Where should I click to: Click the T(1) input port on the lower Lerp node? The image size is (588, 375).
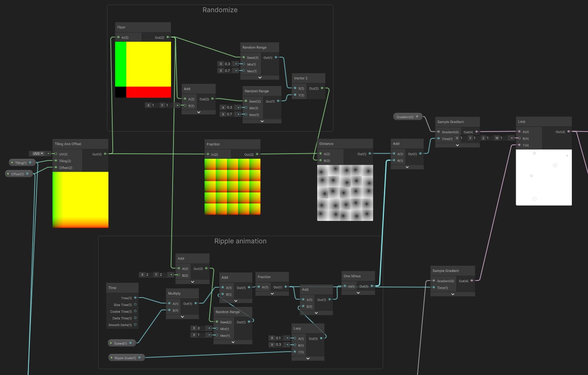(x=295, y=352)
